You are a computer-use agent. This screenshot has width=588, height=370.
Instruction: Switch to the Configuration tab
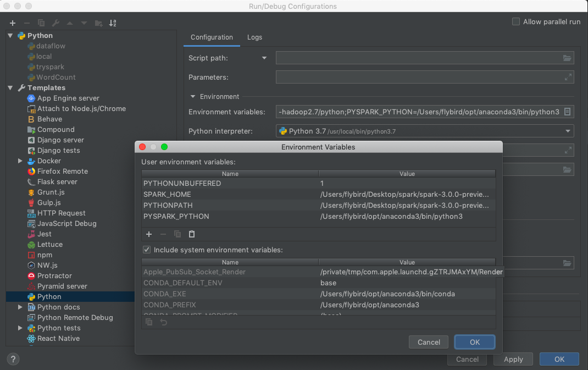pos(212,37)
